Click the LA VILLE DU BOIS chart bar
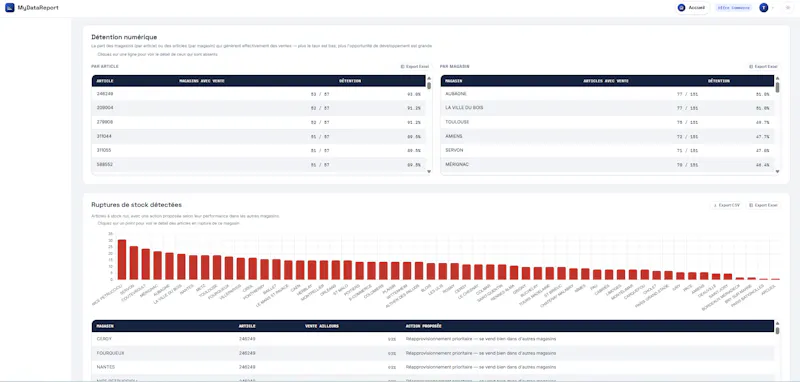This screenshot has width=800, height=382. point(181,267)
